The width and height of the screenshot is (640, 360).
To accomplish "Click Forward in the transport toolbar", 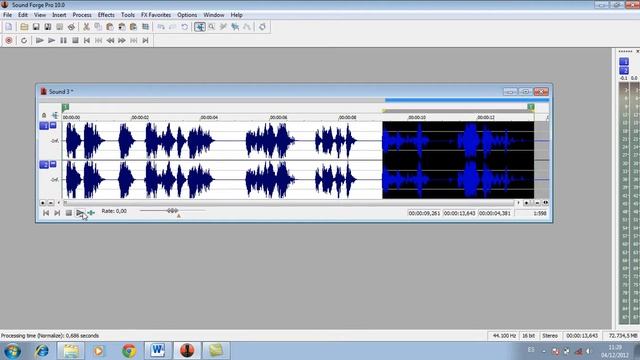I will click(122, 40).
